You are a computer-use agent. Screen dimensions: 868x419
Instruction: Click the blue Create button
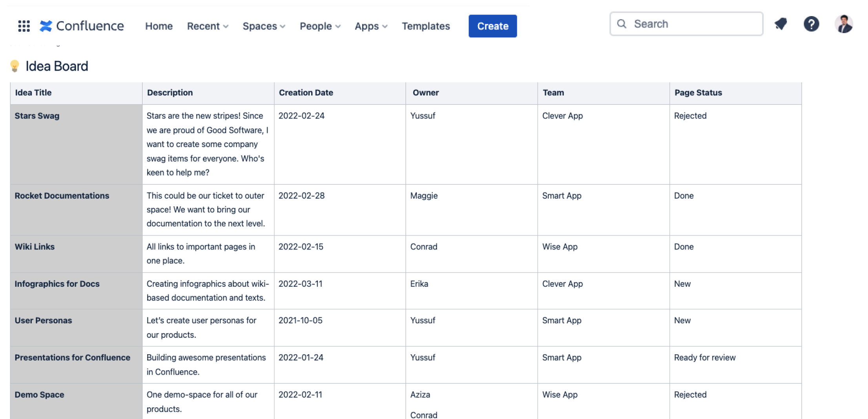(x=492, y=26)
